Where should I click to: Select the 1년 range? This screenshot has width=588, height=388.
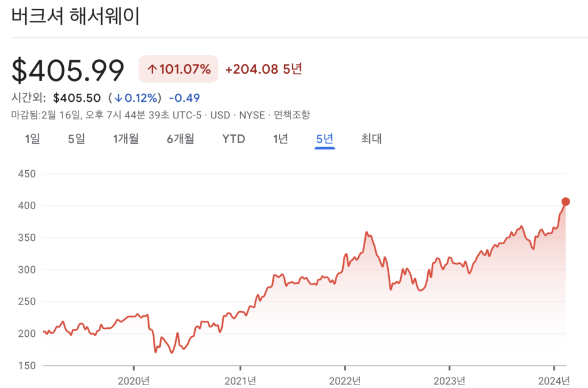pyautogui.click(x=280, y=139)
